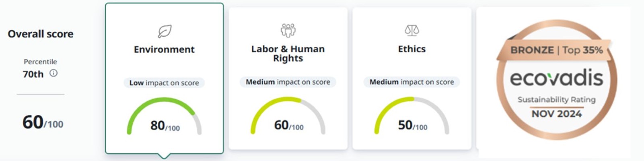Click the BRONZE Top 35% ribbon
Screen dimensions: 644x161
point(556,50)
